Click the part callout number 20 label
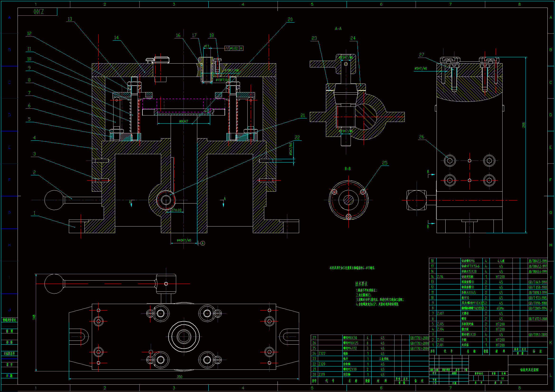Screen dimensions: 555x392 [290, 19]
